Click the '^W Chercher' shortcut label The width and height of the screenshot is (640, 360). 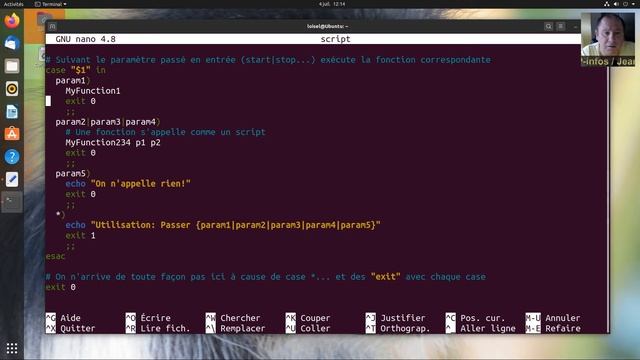[x=233, y=318]
